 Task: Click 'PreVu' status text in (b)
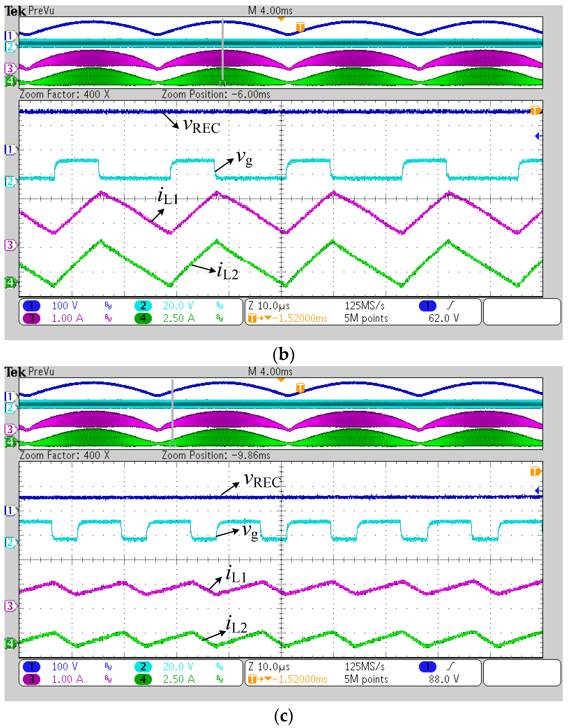pyautogui.click(x=41, y=11)
